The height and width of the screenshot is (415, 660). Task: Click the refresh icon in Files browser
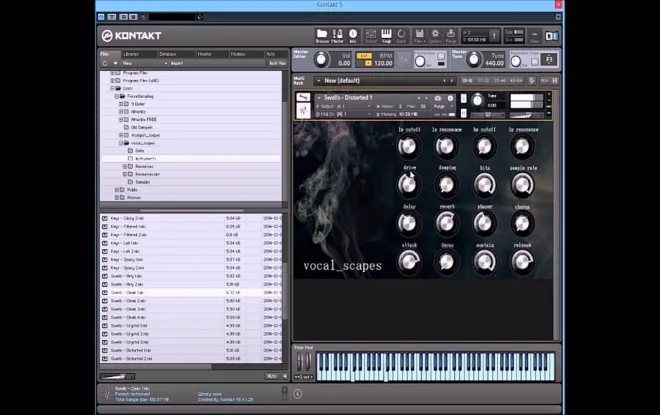(104, 63)
